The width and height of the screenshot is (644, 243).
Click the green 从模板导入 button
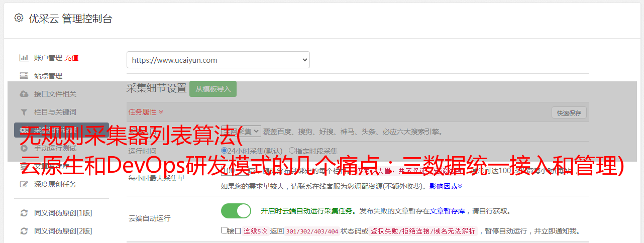pos(213,89)
